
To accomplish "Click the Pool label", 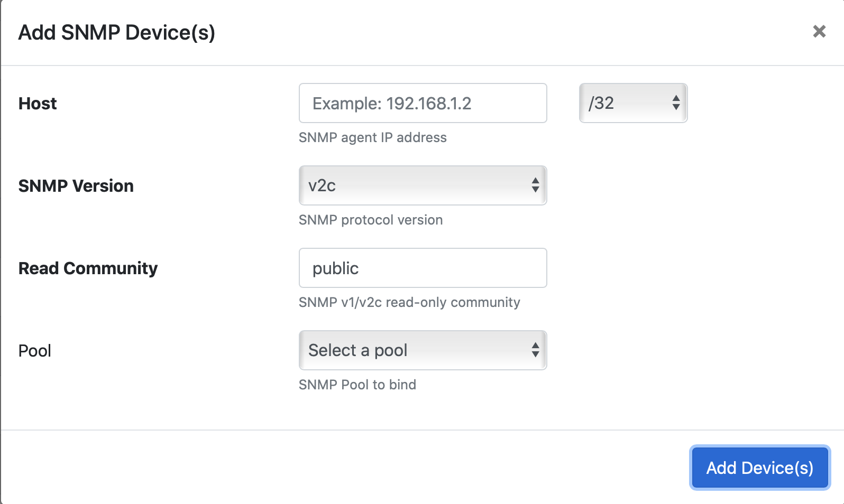I will [34, 350].
